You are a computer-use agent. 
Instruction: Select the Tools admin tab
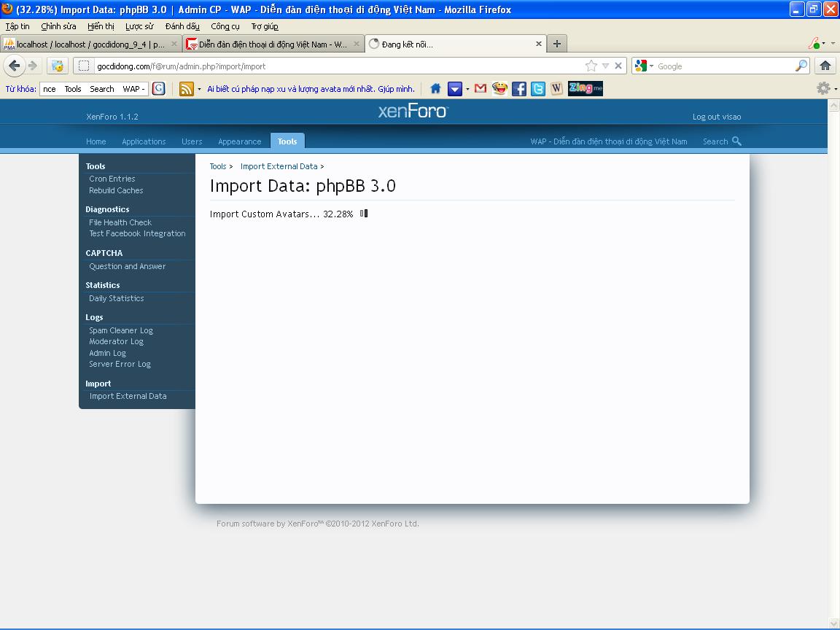[x=287, y=141]
